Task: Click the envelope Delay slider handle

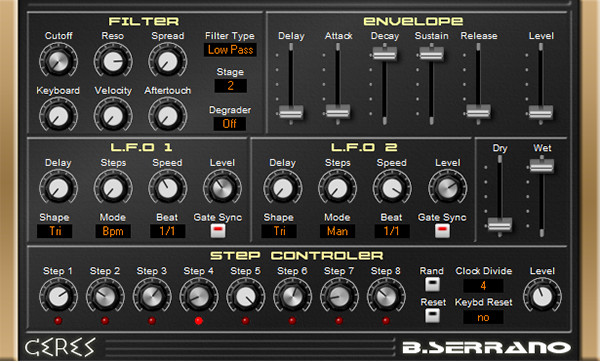Action: tap(291, 113)
